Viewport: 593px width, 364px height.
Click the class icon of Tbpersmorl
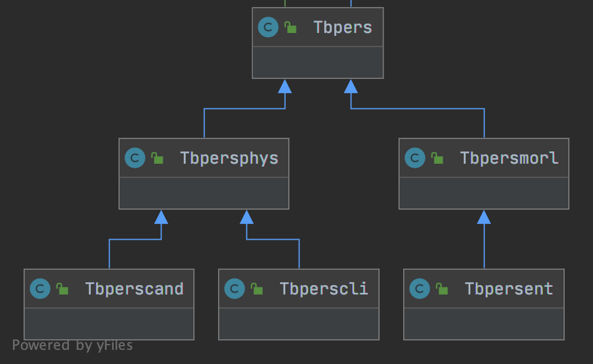click(x=415, y=158)
